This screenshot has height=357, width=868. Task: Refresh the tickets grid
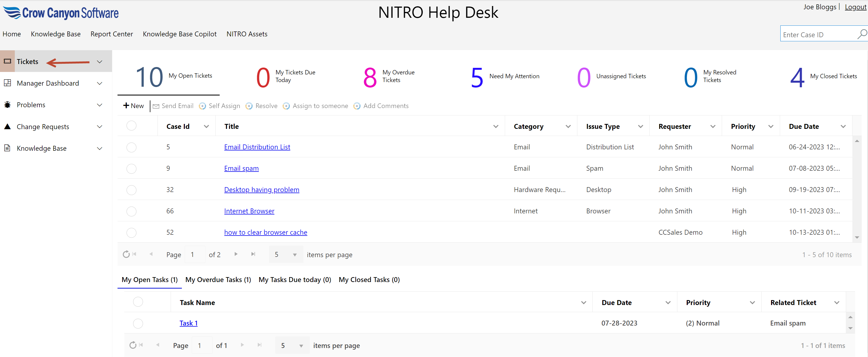click(x=126, y=254)
